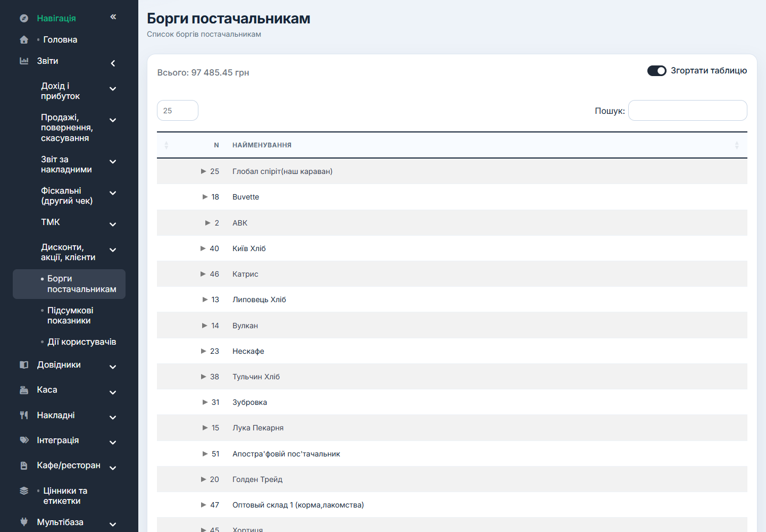Click the Buvette supplier row
This screenshot has width=766, height=532.
pyautogui.click(x=452, y=197)
